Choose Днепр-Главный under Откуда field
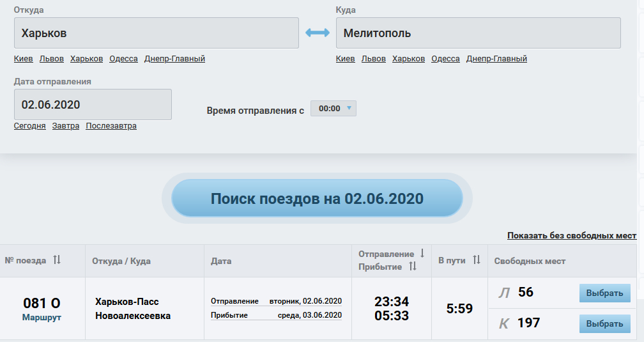Viewport: 644px width, 342px height. point(174,59)
